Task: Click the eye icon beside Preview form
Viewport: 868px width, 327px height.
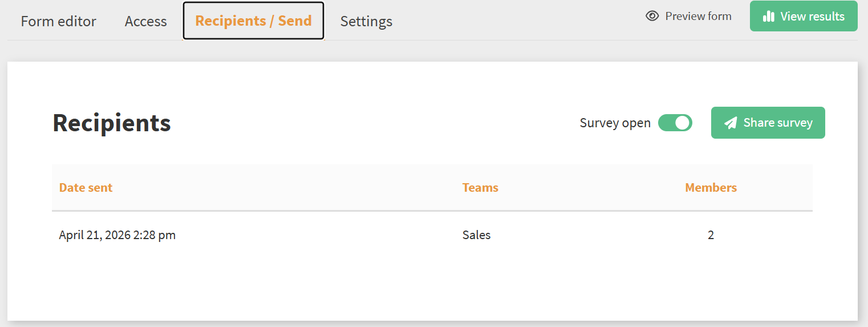Action: [652, 16]
